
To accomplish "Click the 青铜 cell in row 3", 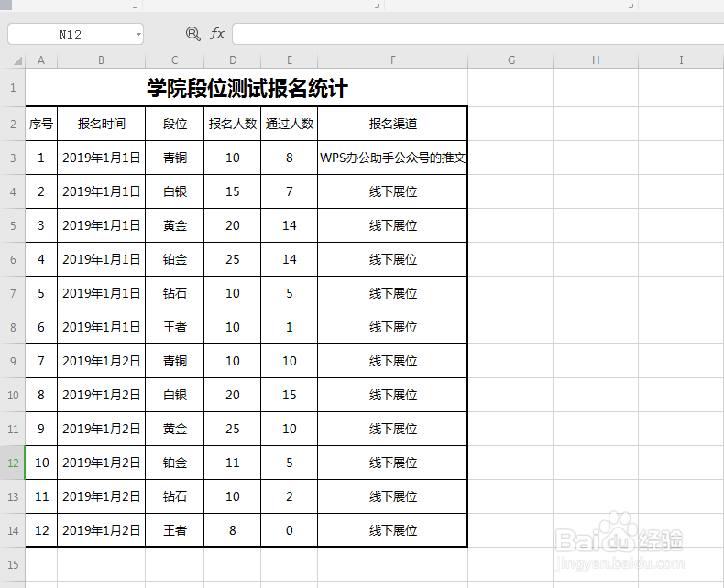I will point(174,158).
